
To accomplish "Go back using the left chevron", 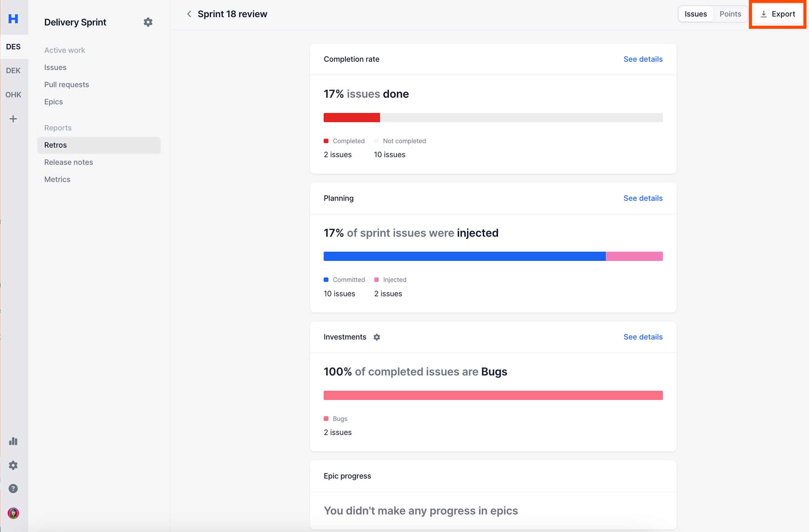I will click(x=189, y=14).
